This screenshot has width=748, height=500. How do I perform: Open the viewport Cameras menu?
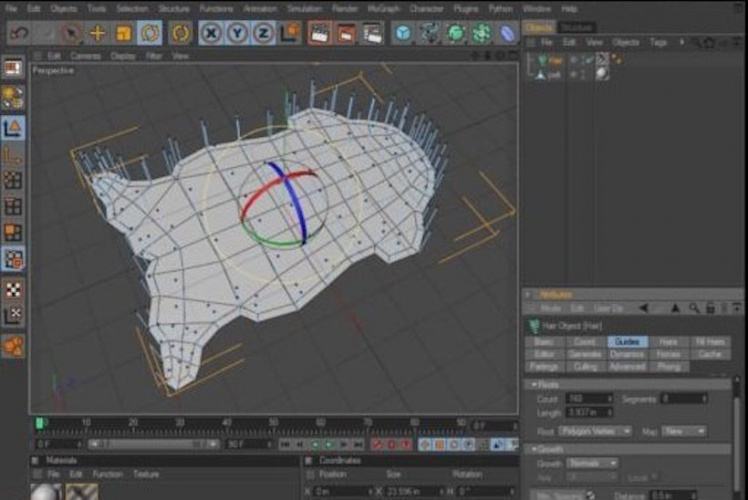86,56
